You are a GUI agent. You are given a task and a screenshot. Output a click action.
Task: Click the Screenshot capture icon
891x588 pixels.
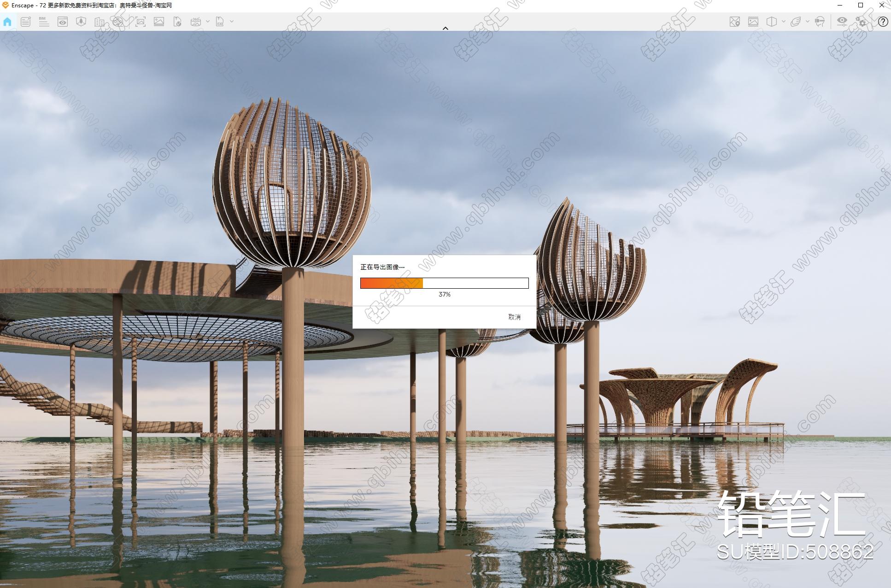click(141, 21)
